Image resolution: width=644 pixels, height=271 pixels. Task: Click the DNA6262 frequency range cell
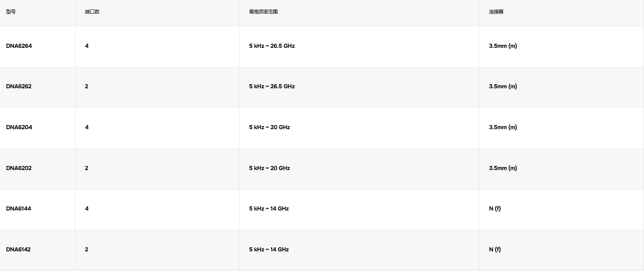[272, 86]
